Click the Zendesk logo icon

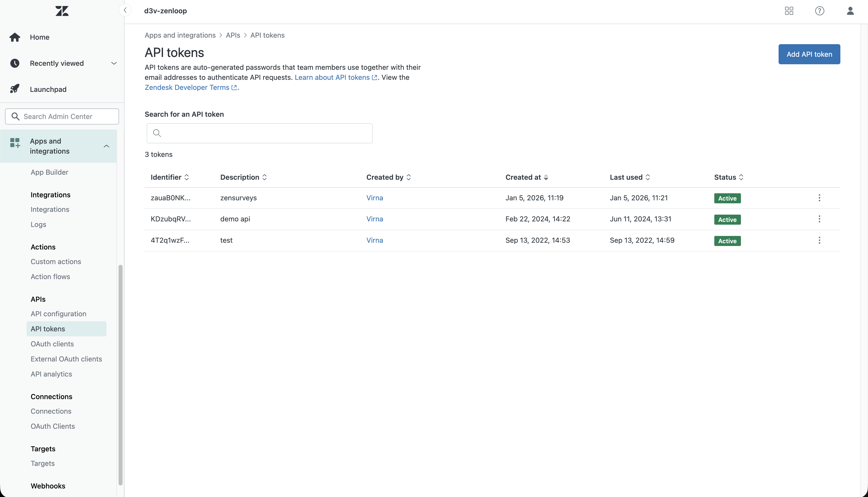coord(62,11)
